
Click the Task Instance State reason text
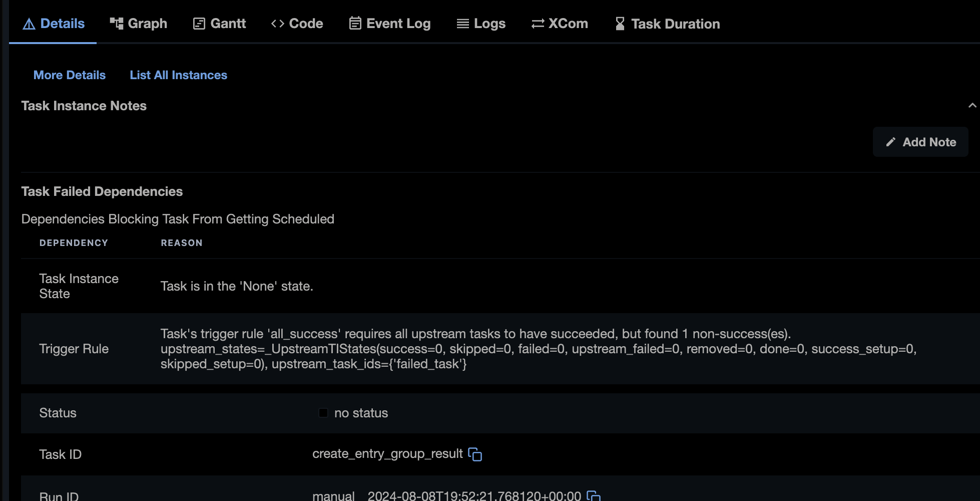click(237, 286)
